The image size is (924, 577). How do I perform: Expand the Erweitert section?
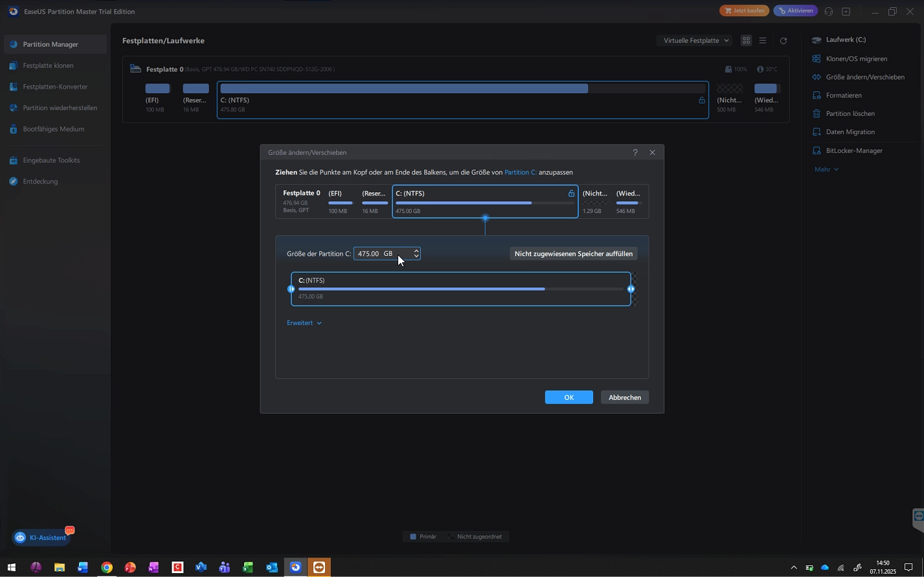coord(304,323)
